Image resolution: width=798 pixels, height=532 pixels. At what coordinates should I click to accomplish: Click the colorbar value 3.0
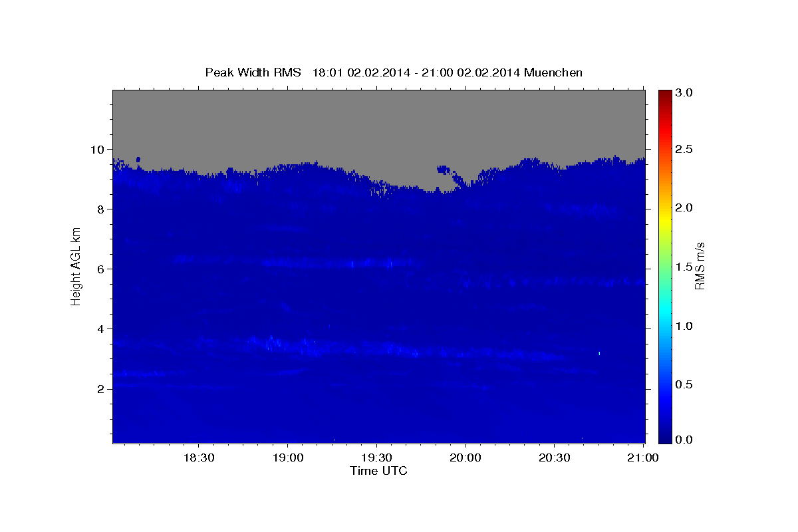685,93
